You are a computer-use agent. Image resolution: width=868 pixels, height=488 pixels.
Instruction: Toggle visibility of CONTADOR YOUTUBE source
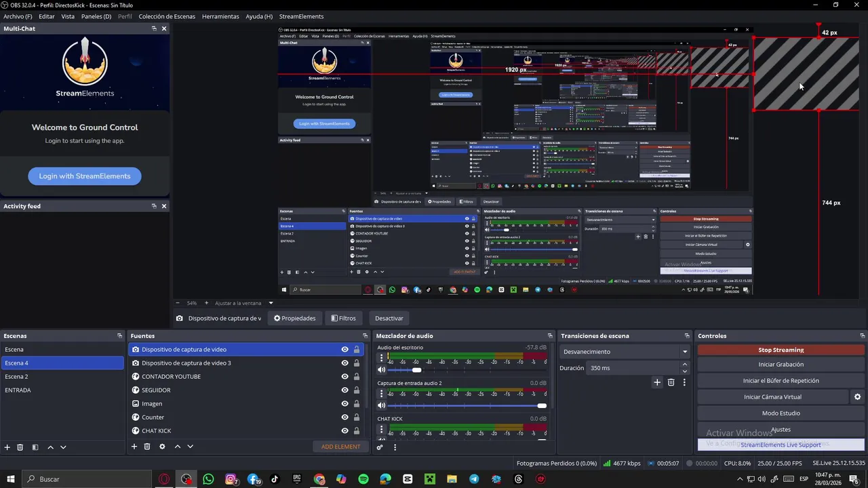tap(344, 377)
